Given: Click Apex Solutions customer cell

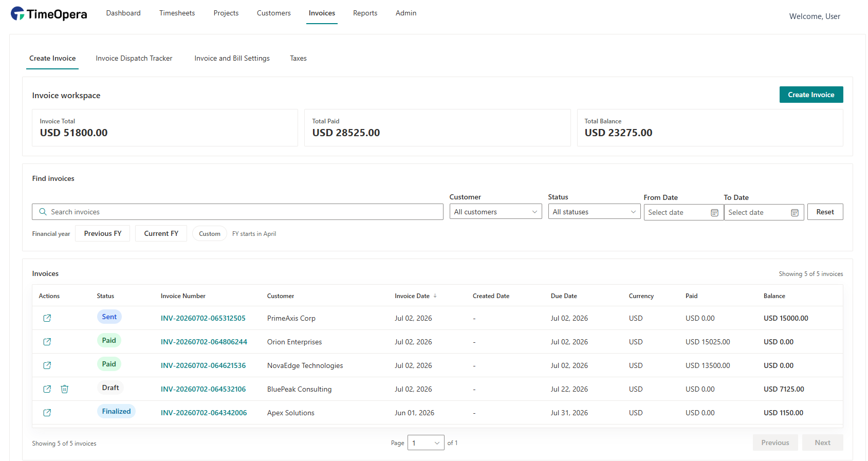Looking at the screenshot, I should [x=291, y=413].
